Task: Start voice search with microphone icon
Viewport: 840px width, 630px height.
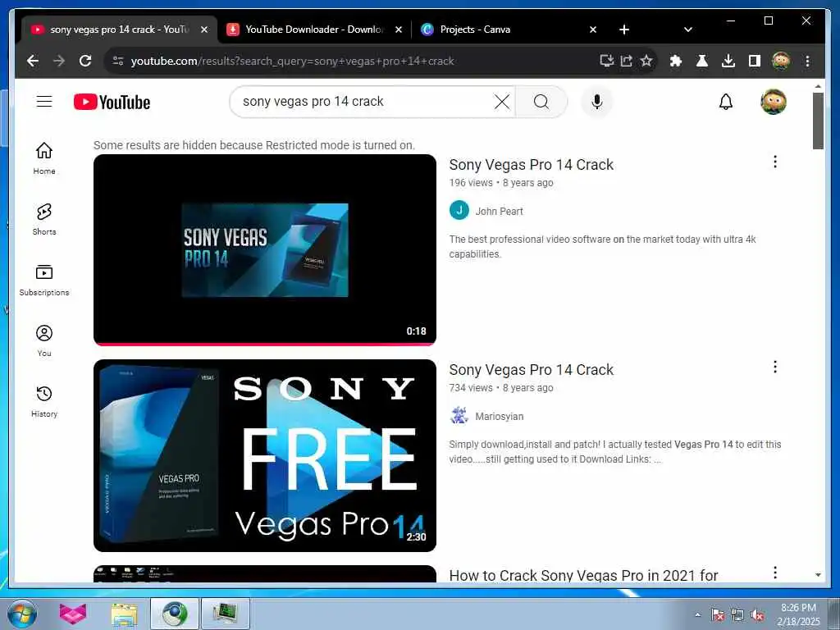Action: [597, 101]
